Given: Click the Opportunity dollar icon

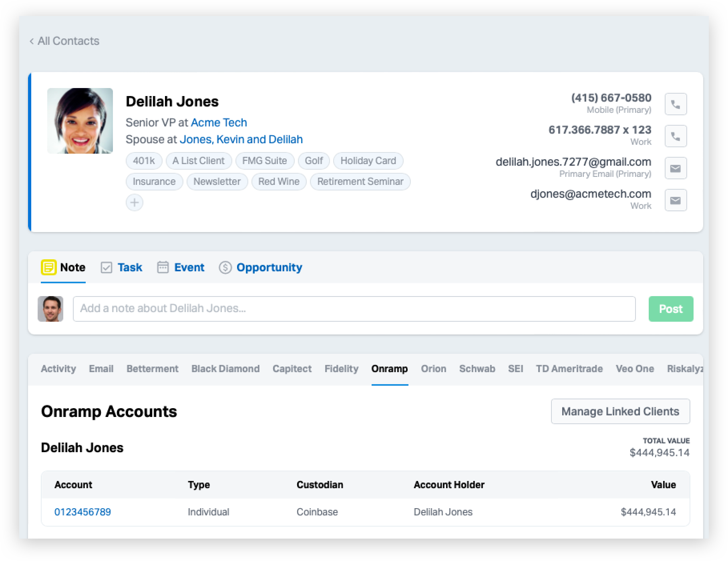Looking at the screenshot, I should 225,267.
